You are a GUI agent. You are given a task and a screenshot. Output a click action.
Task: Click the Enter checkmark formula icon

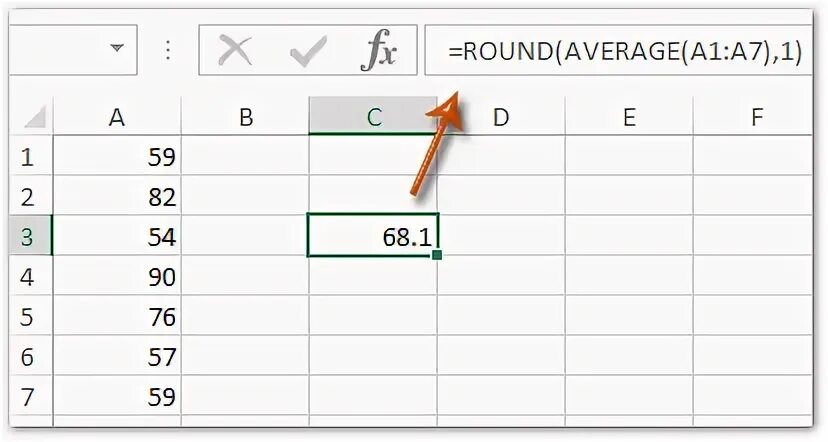tap(305, 51)
